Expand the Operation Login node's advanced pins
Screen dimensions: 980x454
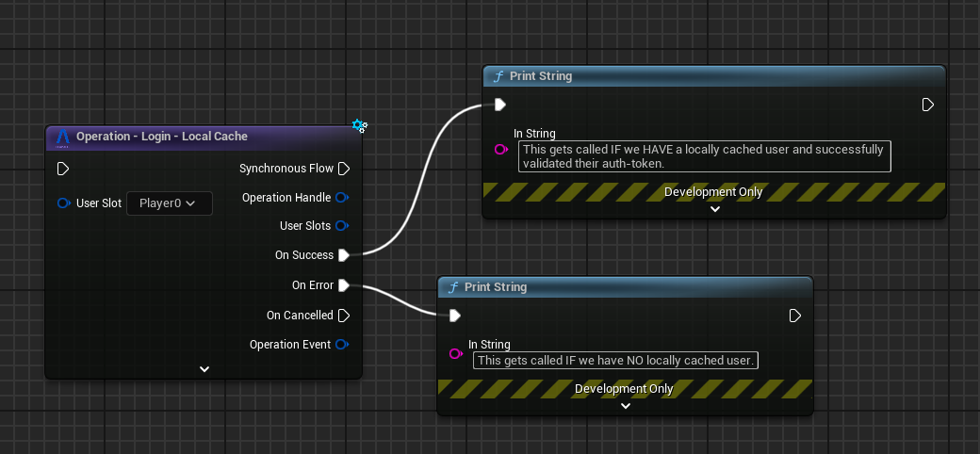coord(204,369)
